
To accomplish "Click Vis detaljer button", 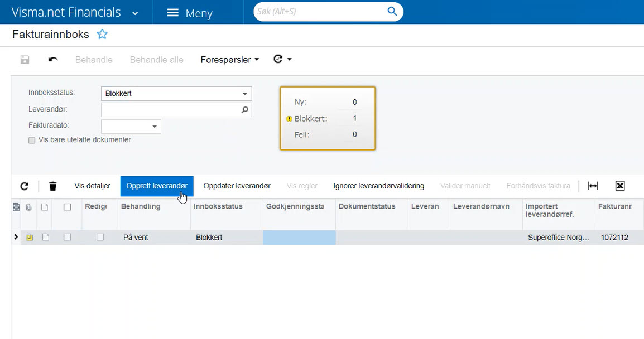I will pos(93,186).
